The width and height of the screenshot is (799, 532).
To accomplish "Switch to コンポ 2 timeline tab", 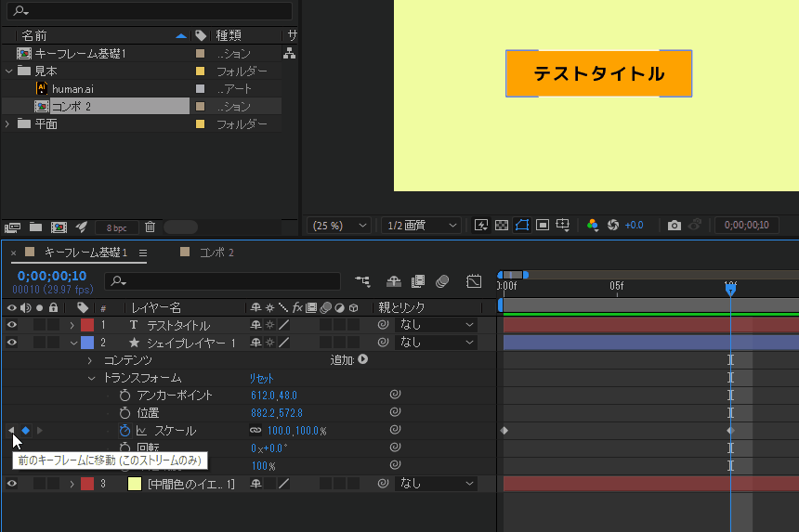I will point(216,253).
